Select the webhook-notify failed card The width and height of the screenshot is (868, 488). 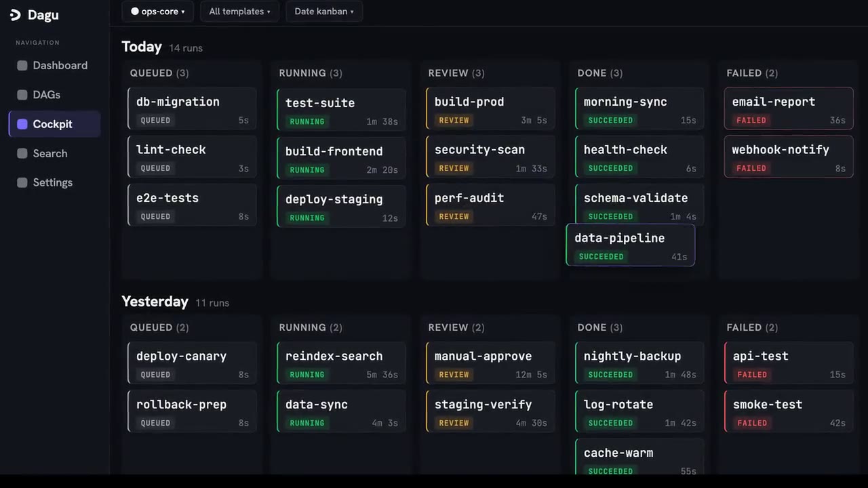coord(789,157)
